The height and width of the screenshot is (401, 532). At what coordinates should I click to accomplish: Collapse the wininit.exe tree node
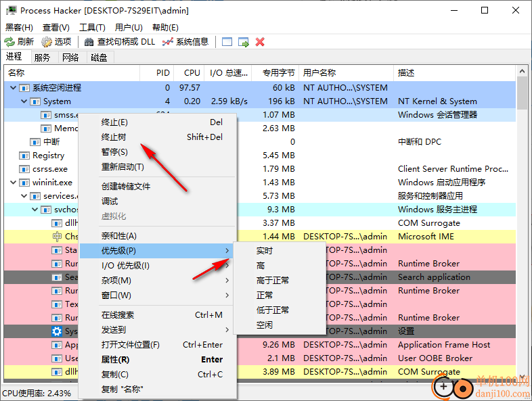click(13, 183)
